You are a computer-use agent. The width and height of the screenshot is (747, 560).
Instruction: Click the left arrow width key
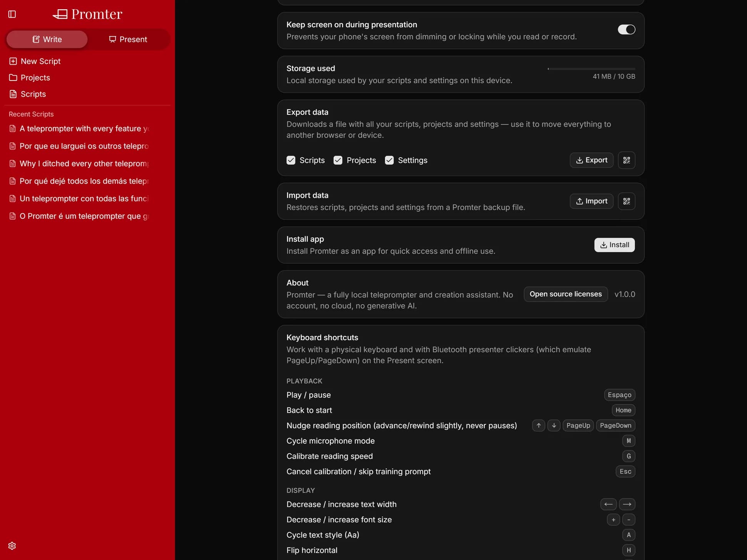[x=608, y=504]
